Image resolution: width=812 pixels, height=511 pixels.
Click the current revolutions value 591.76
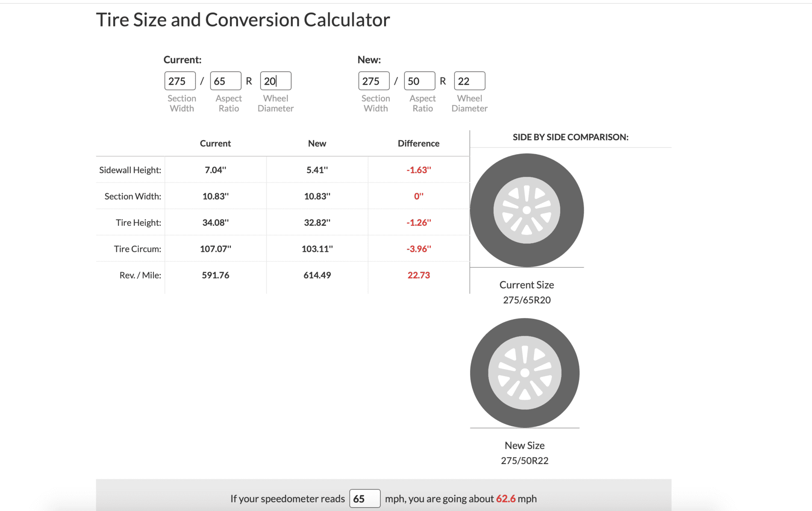(215, 275)
